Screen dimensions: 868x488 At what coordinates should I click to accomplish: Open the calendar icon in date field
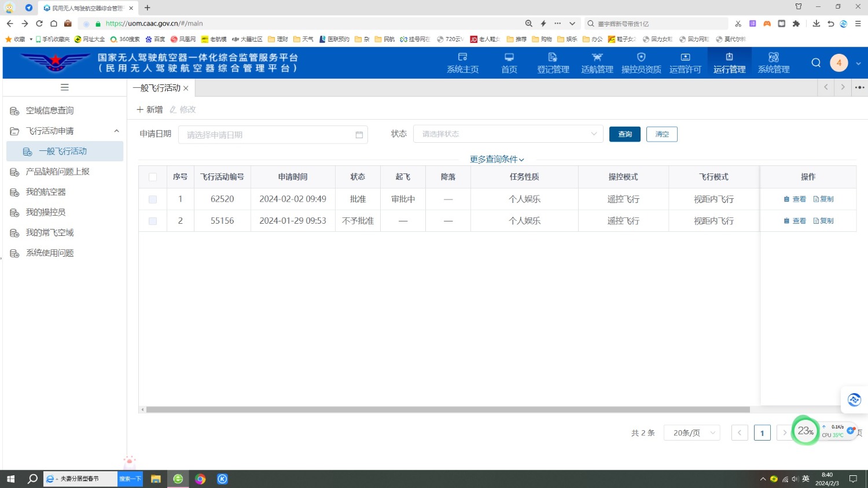click(x=359, y=135)
